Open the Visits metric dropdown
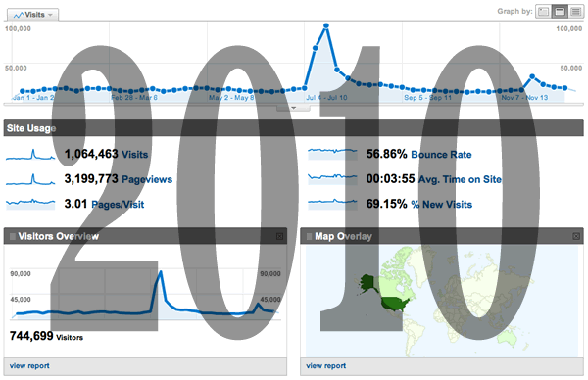The height and width of the screenshot is (380, 588). [33, 15]
